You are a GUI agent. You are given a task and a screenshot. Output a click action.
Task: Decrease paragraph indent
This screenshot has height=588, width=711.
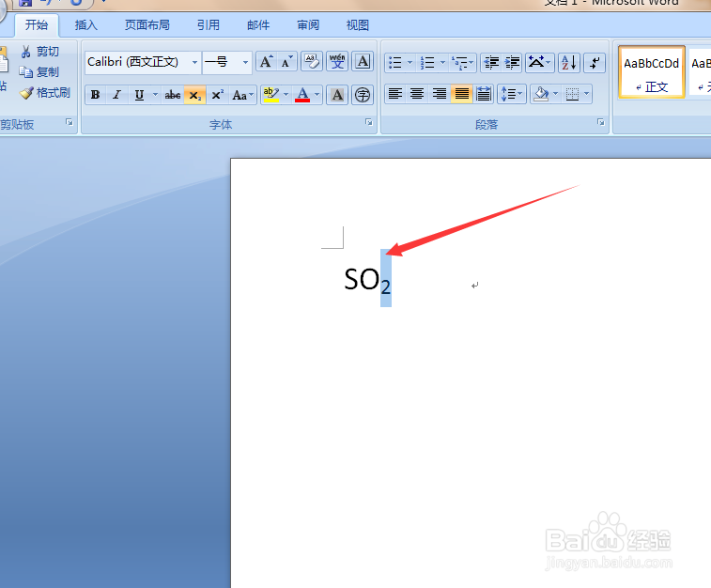tap(491, 62)
